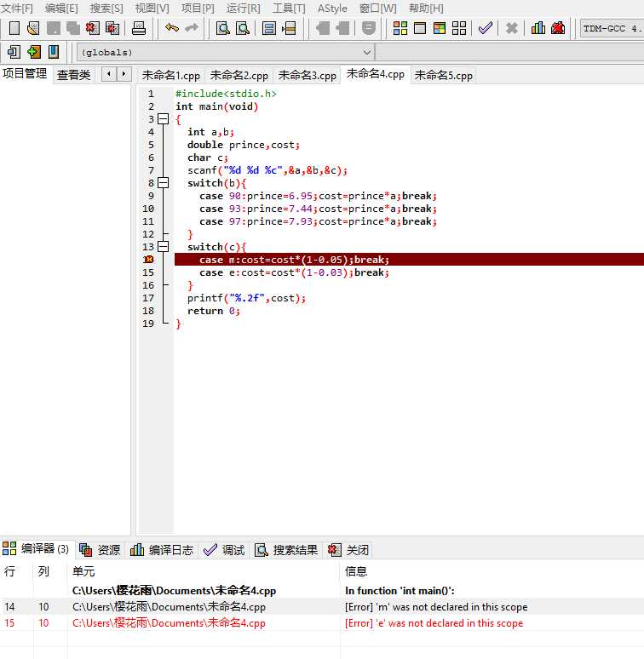Collapse the main function fold at line 3
This screenshot has height=659, width=644.
[x=163, y=119]
